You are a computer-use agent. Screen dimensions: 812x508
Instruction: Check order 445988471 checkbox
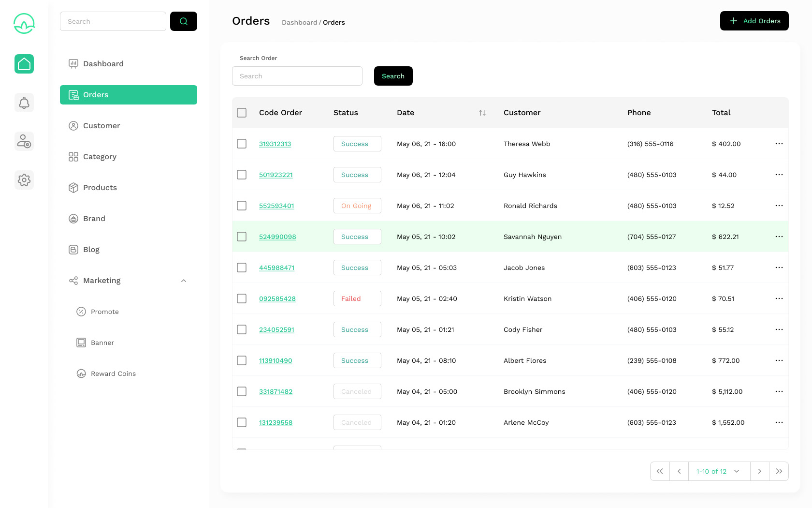242,268
